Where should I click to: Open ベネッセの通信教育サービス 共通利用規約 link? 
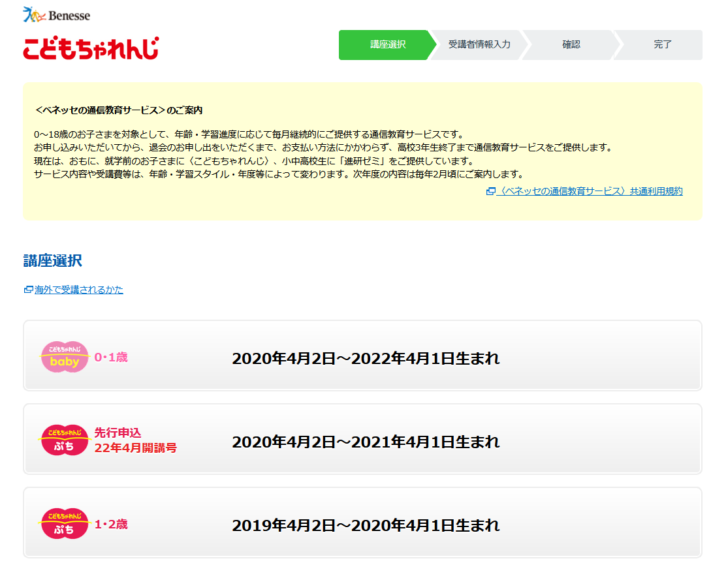click(x=590, y=191)
